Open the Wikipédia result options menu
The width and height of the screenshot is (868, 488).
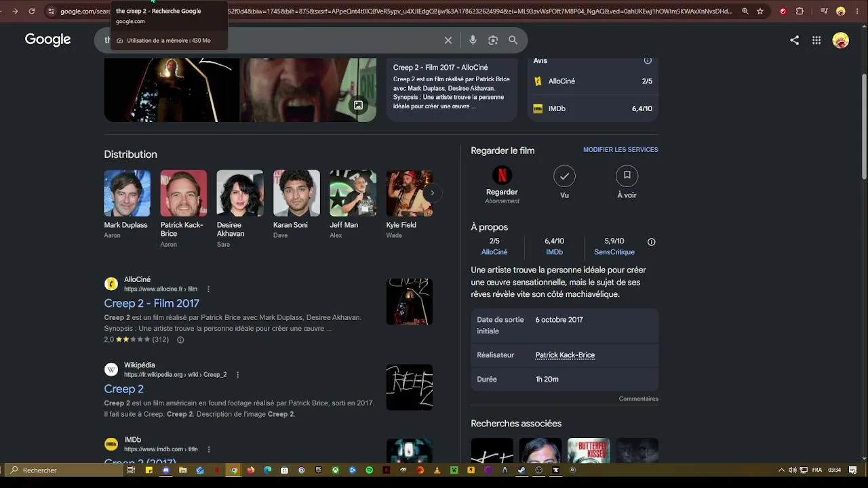click(237, 375)
